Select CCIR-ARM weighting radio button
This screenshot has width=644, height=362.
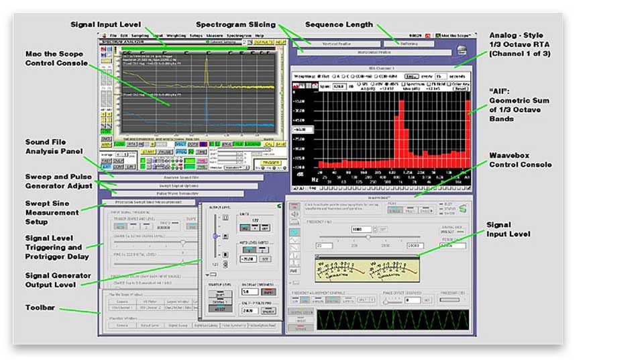[x=376, y=77]
